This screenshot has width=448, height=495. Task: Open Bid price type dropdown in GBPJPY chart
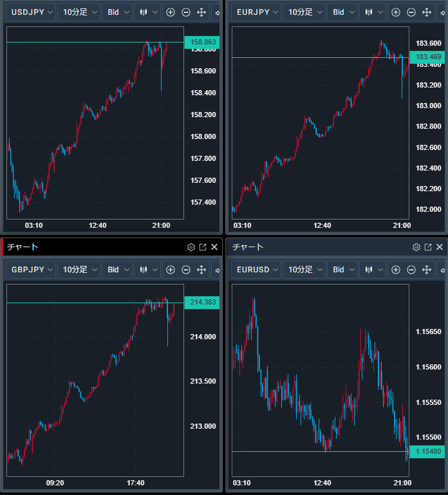[117, 270]
